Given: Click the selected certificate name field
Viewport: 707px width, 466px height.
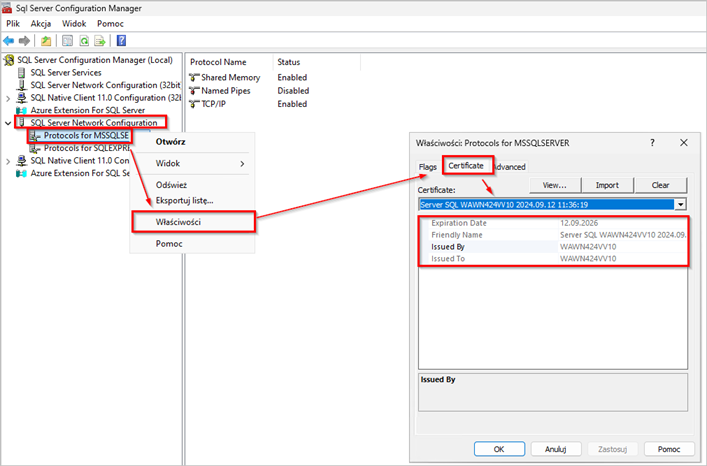Looking at the screenshot, I should pos(546,205).
